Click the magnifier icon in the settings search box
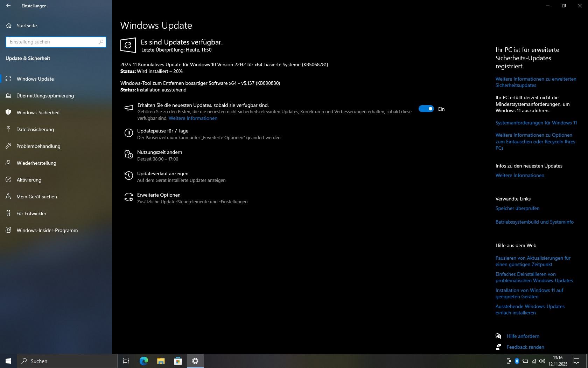588x368 pixels. [x=101, y=42]
